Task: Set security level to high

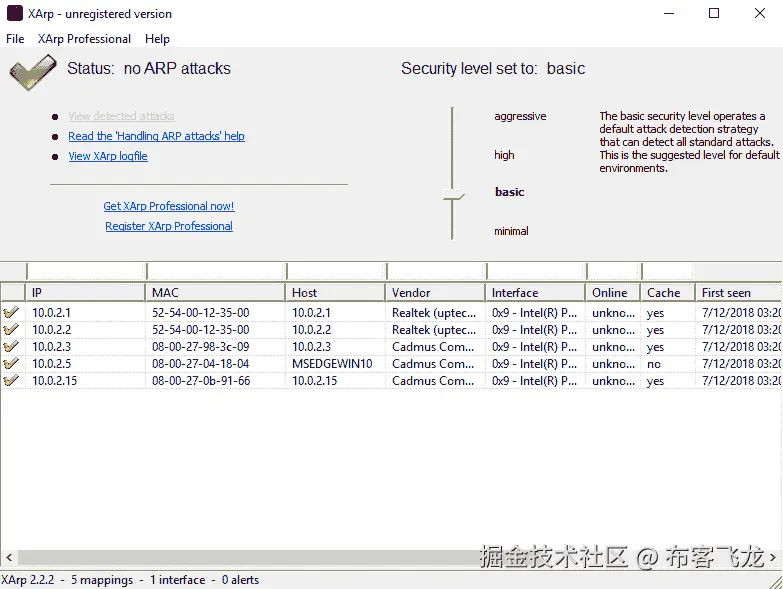Action: [504, 155]
